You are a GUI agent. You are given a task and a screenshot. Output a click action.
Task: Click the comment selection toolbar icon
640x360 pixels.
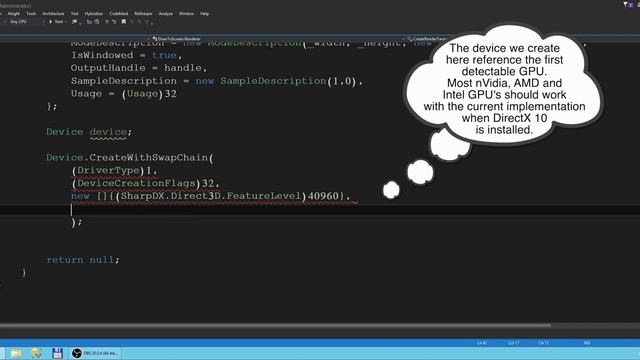click(x=107, y=22)
